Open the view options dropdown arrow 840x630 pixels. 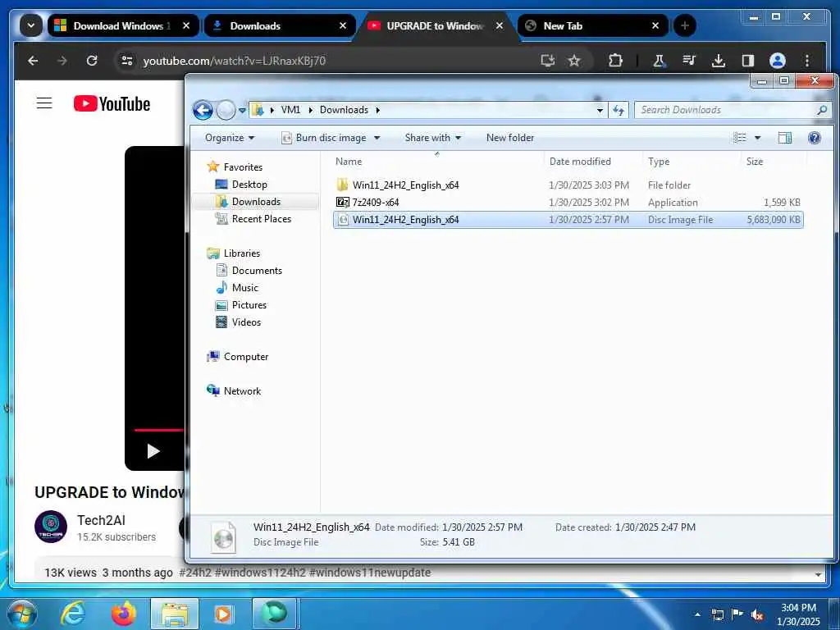point(757,138)
